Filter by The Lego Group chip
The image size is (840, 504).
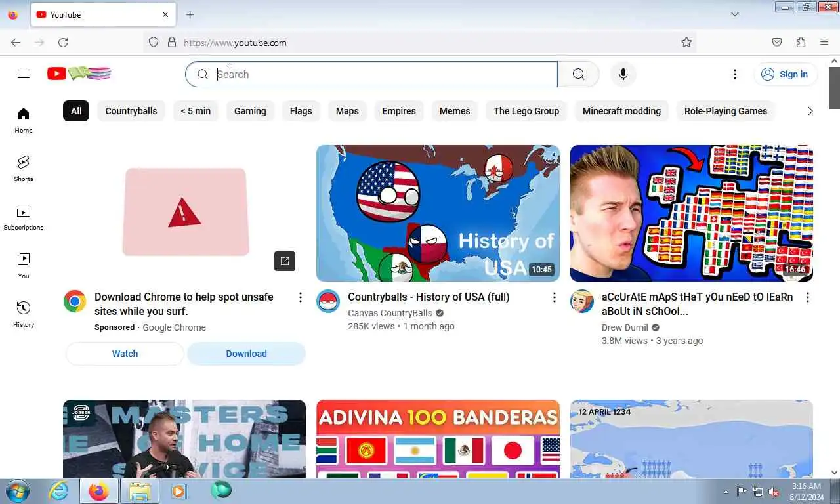click(x=526, y=111)
